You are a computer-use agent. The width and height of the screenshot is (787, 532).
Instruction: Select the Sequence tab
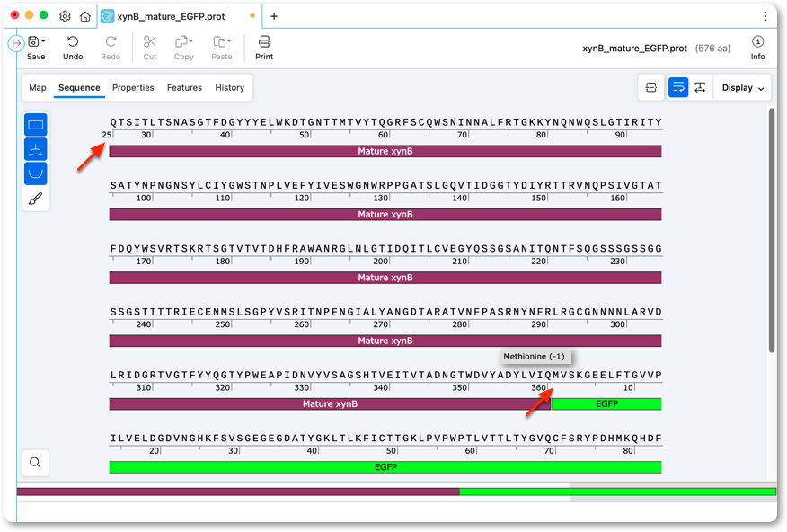coord(79,87)
